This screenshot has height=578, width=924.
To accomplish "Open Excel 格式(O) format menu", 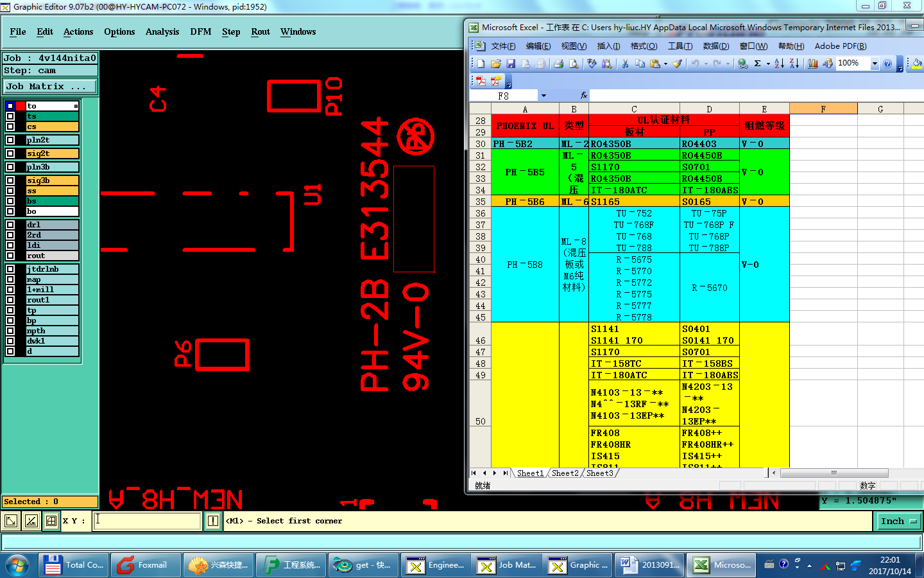I will point(644,46).
